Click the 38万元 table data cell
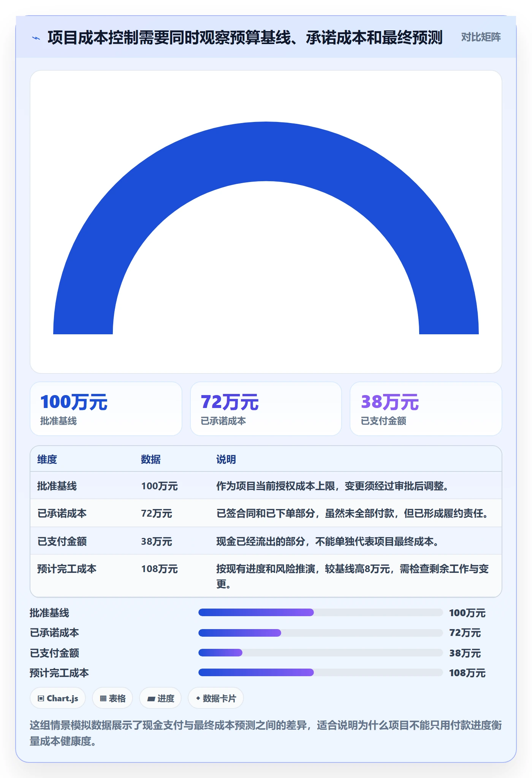 pyautogui.click(x=157, y=541)
